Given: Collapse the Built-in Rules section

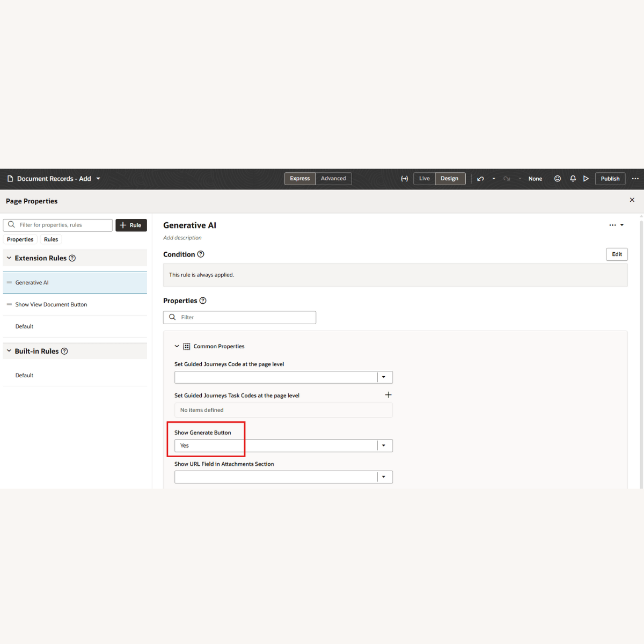Looking at the screenshot, I should tap(9, 351).
